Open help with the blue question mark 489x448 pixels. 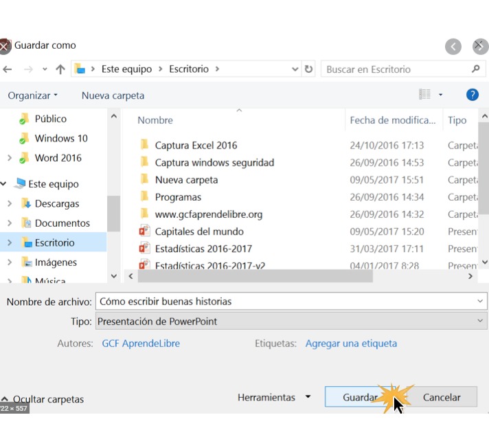472,95
